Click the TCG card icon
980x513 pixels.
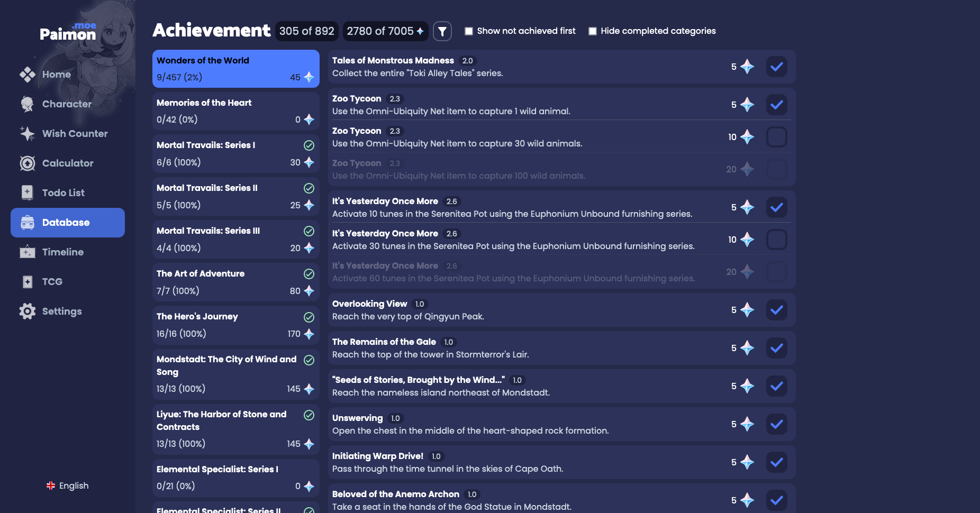coord(27,281)
